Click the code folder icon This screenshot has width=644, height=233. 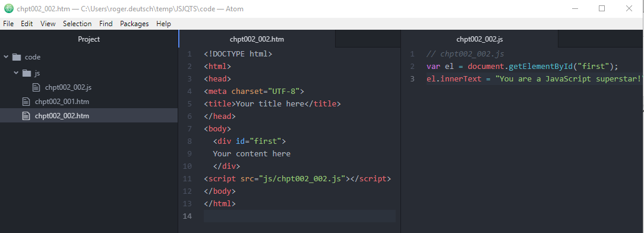click(x=17, y=57)
